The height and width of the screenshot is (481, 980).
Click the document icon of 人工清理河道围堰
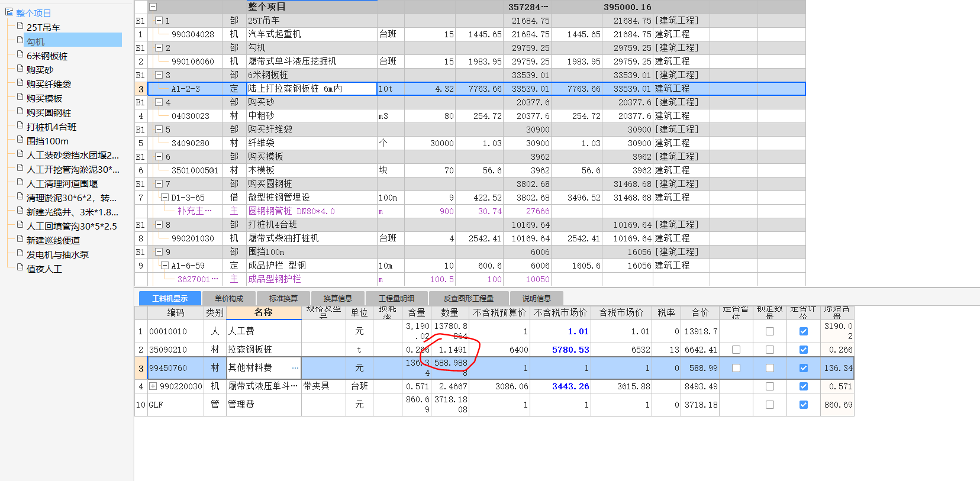click(x=20, y=182)
